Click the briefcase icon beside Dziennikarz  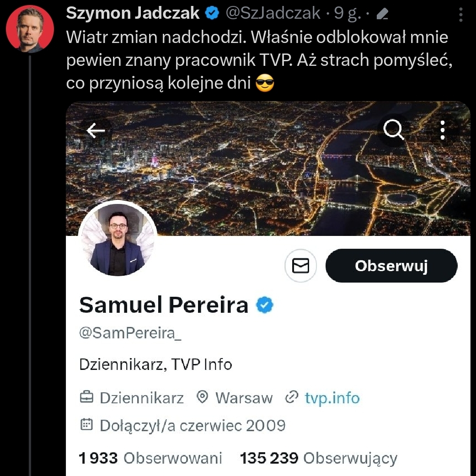point(87,398)
